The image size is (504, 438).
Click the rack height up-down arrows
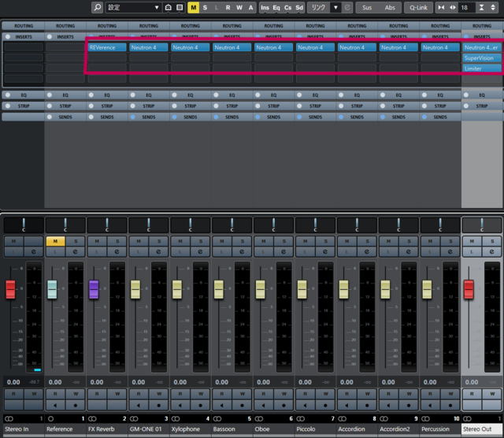pyautogui.click(x=493, y=7)
